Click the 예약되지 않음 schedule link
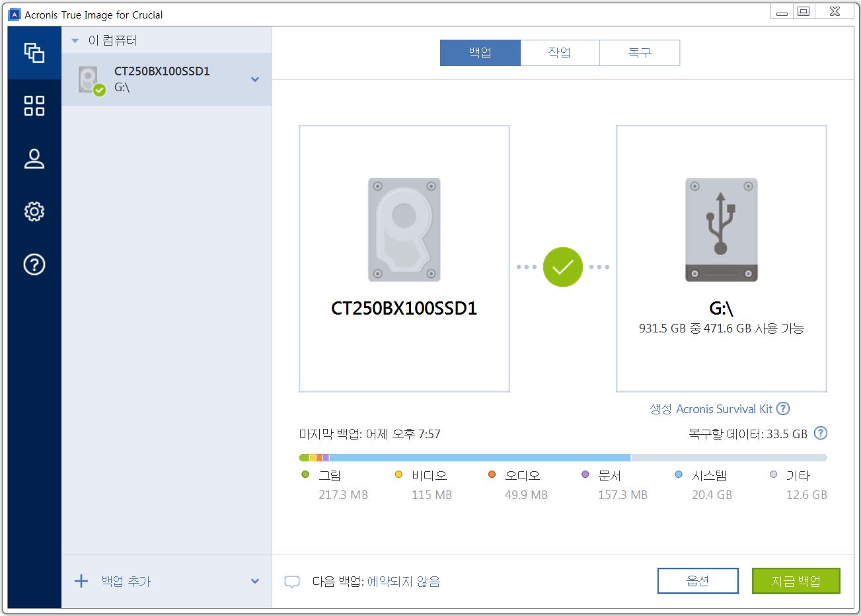The height and width of the screenshot is (616, 861). coord(404,582)
